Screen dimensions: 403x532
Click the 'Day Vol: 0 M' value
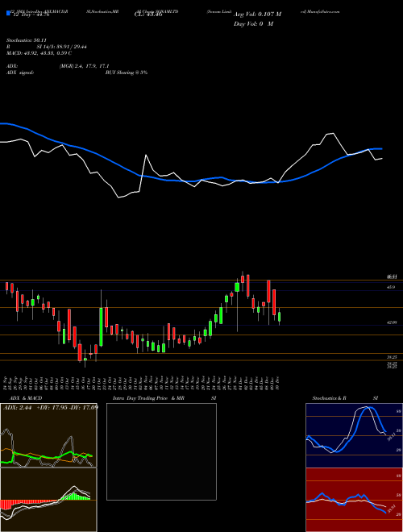pyautogui.click(x=253, y=24)
